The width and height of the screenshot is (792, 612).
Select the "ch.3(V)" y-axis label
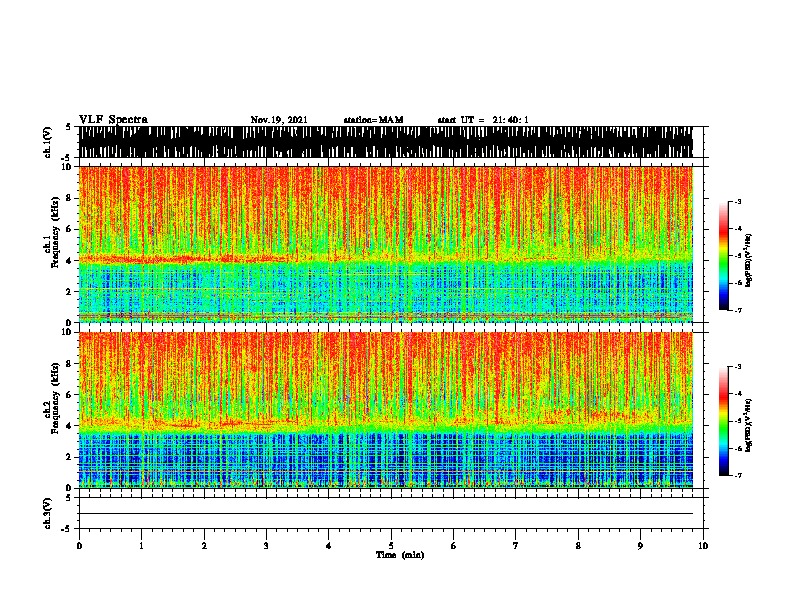pos(48,513)
